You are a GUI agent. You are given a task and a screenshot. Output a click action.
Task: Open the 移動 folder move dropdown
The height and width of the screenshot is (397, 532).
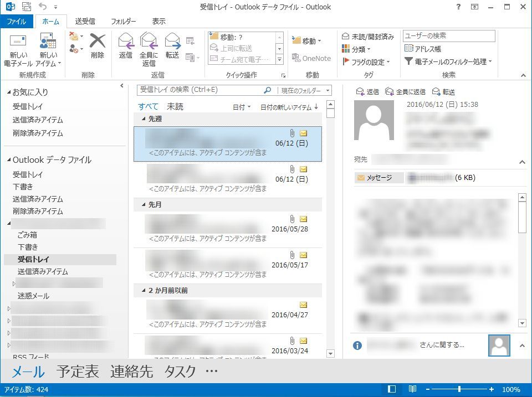point(306,41)
